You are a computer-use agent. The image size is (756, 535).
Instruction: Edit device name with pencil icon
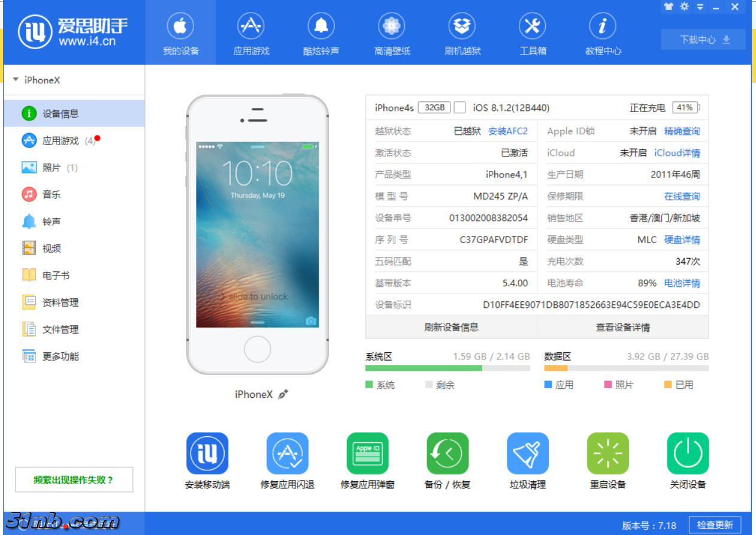pos(283,394)
